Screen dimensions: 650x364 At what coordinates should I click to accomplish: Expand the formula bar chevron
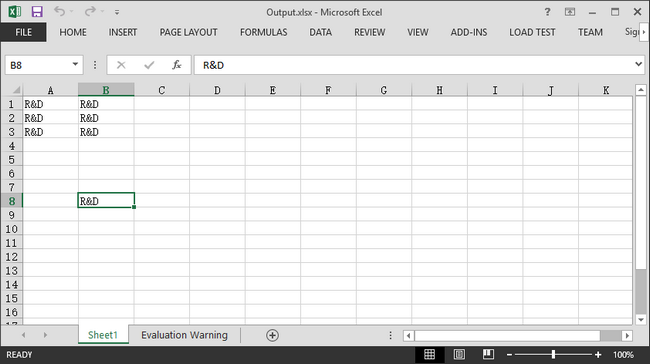pos(638,64)
